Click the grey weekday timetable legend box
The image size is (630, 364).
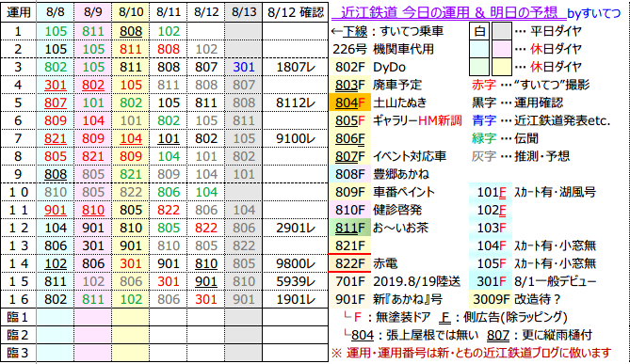tap(502, 31)
